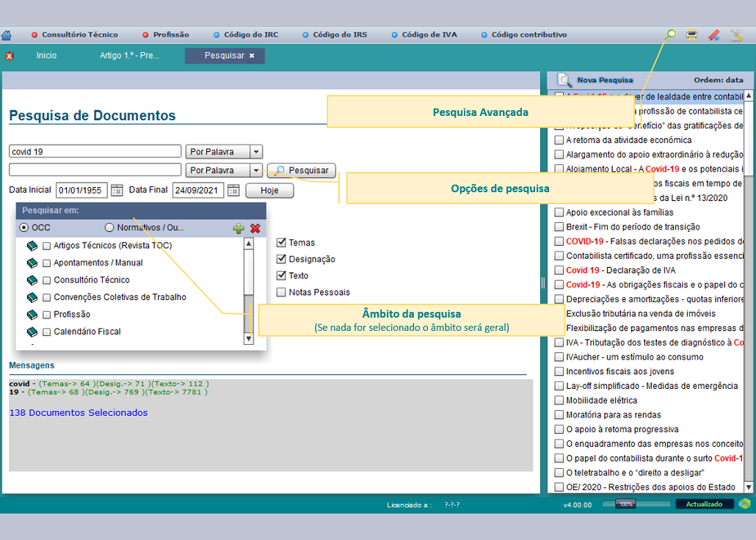Click results list scroll up arrow
The image size is (756, 540).
(748, 95)
